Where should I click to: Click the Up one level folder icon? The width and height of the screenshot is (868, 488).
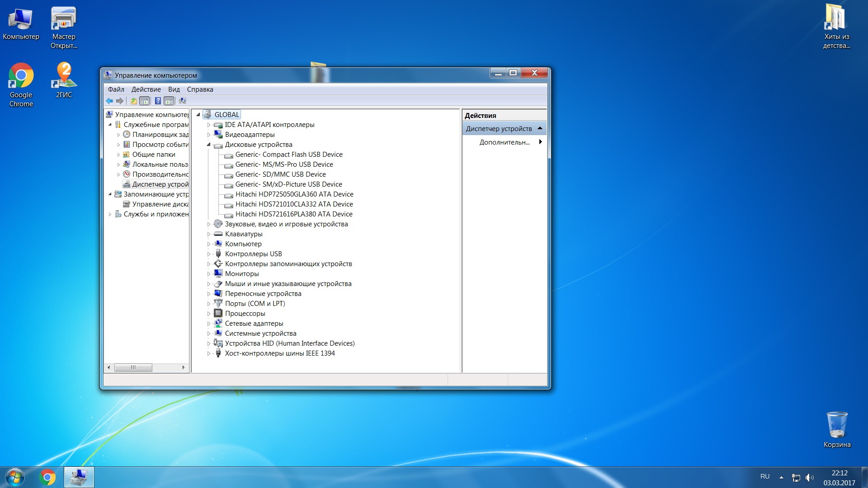point(133,101)
